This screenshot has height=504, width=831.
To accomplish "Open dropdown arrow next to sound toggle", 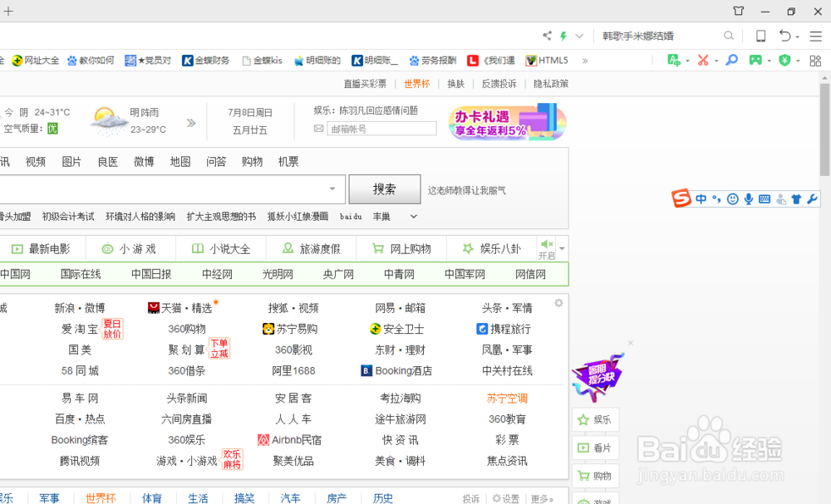I will (x=563, y=249).
